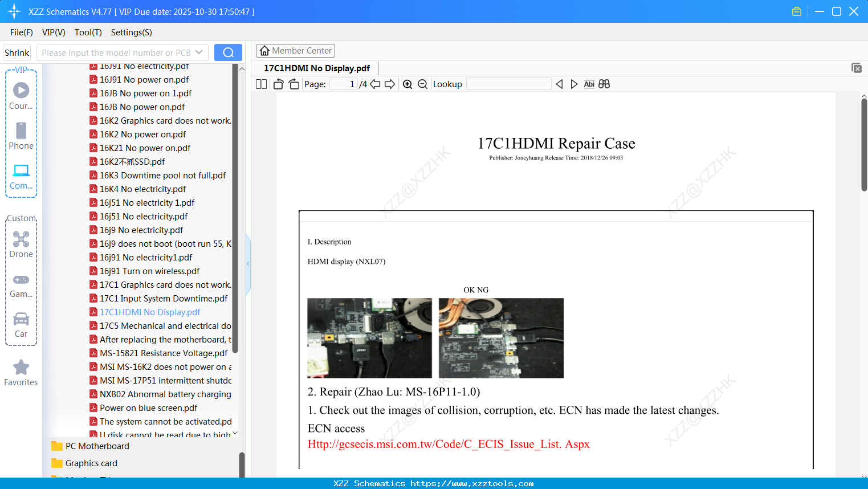Open MSI MS-17P51 intermittent shutdown file
This screenshot has width=868, height=489.
161,381
